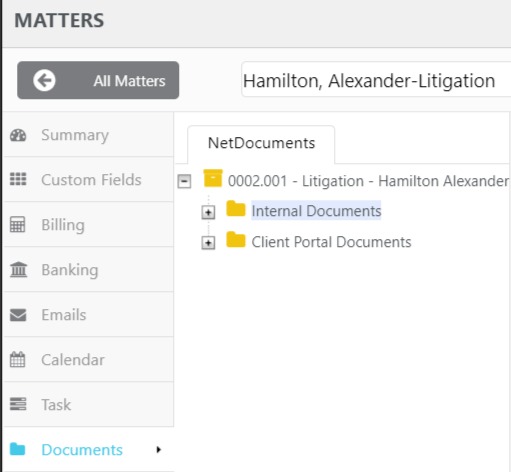Switch to the NetDocuments tab
The width and height of the screenshot is (511, 472).
261,144
